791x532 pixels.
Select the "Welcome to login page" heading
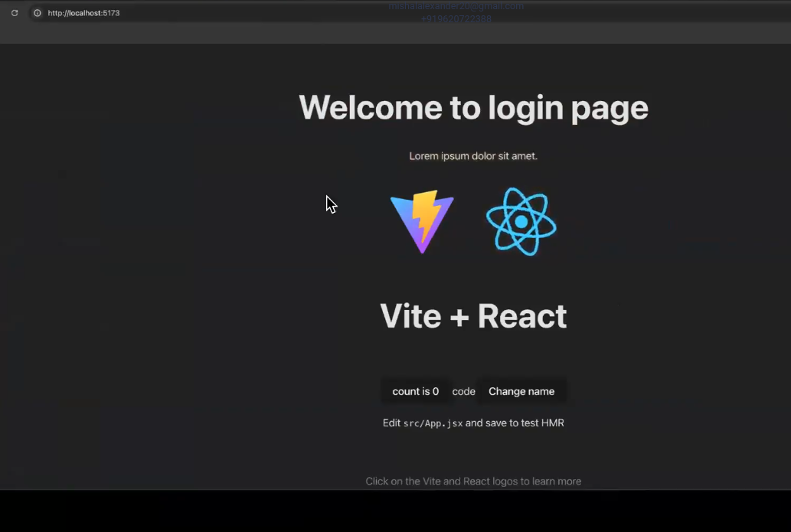click(x=473, y=108)
